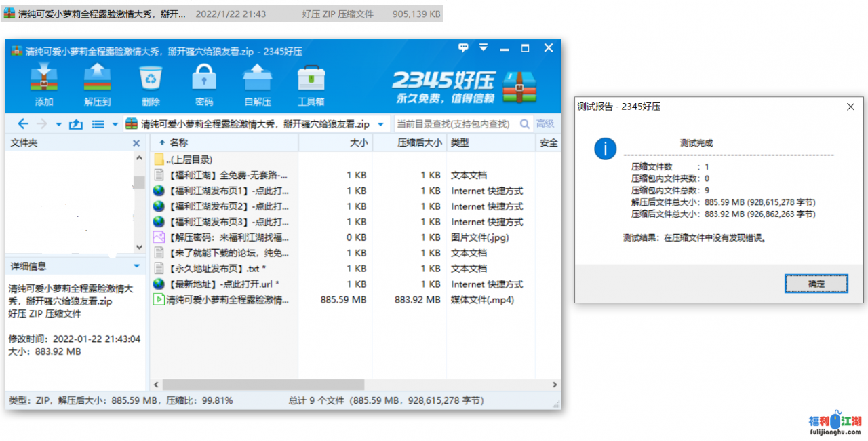Image resolution: width=868 pixels, height=441 pixels.
Task: Open the address bar path dropdown
Action: [x=380, y=125]
